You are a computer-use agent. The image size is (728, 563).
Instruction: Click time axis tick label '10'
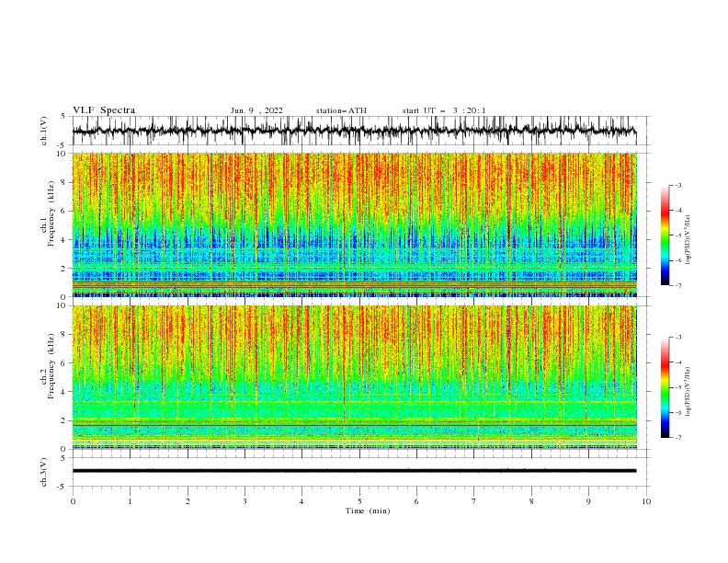click(x=646, y=501)
